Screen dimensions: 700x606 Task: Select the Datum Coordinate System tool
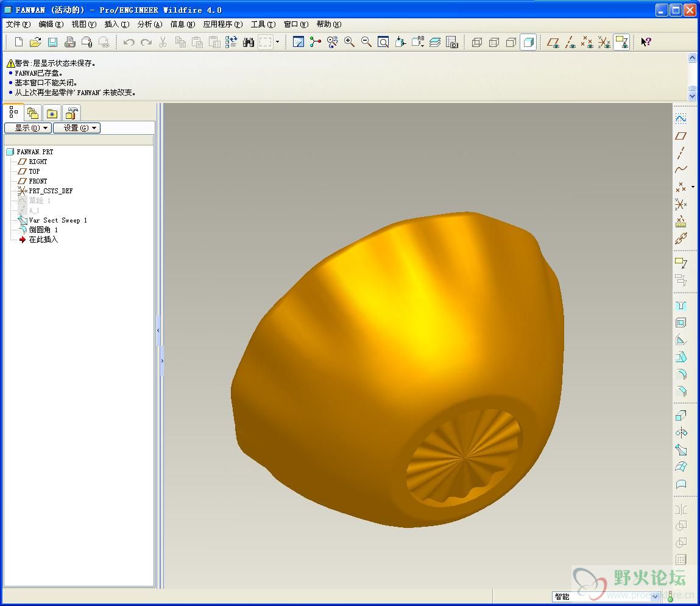pyautogui.click(x=681, y=204)
